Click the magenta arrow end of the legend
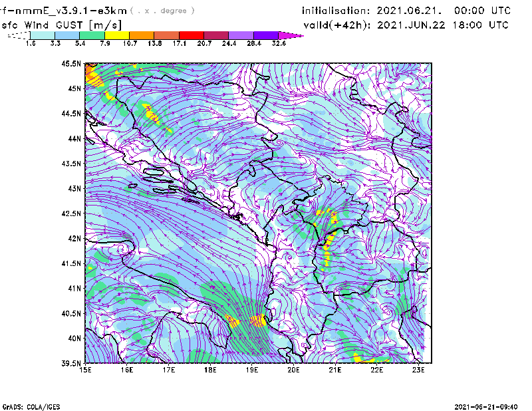This screenshot has height=411, width=532. [291, 35]
